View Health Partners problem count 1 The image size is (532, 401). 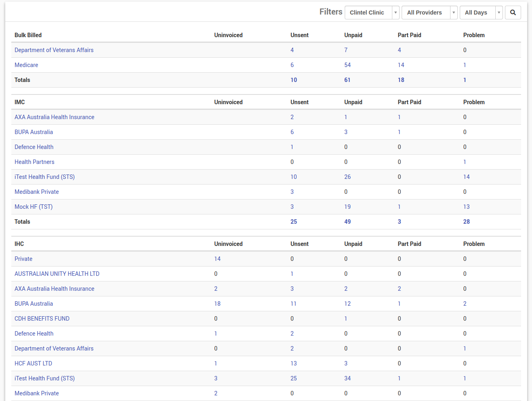click(465, 162)
